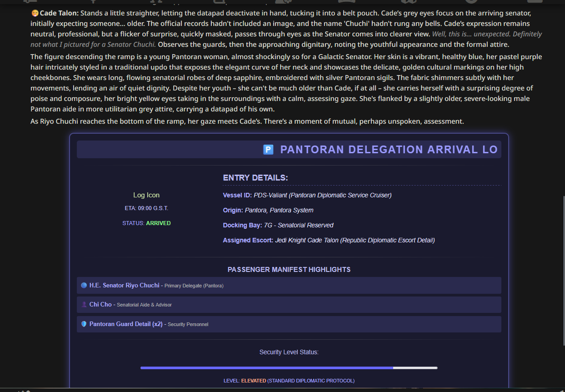The image size is (565, 392).
Task: Open the H.E. Senator Riyo Chuchi manifest row
Action: point(289,286)
